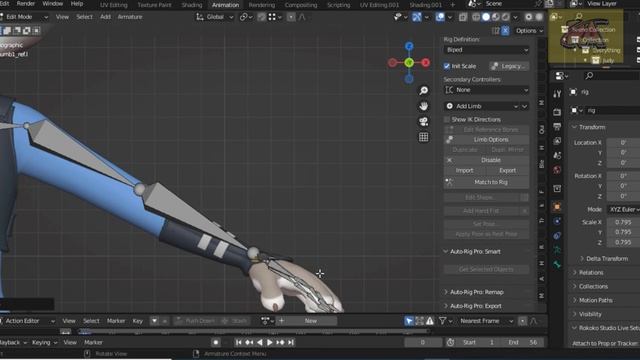Select rendered viewport shading icon
640x360 pixels.
point(505,17)
